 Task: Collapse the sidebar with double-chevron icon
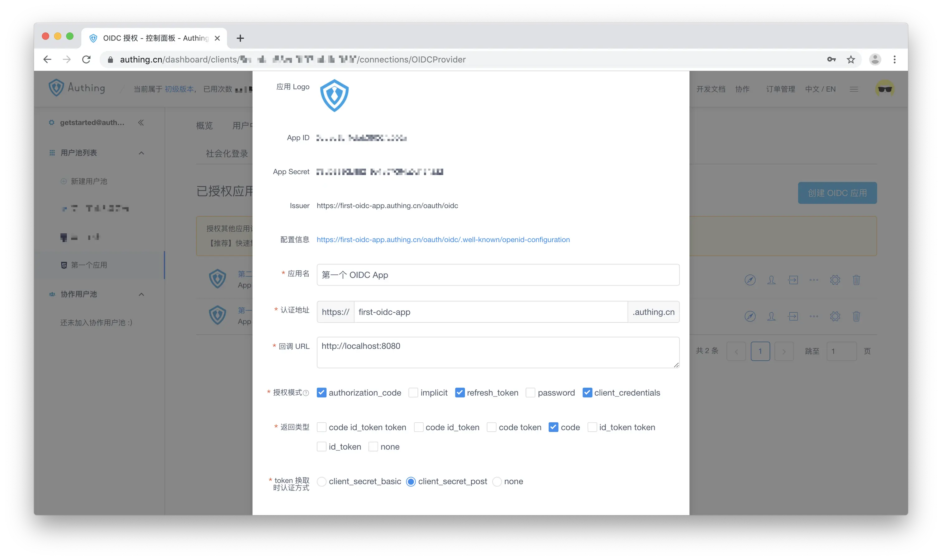141,123
